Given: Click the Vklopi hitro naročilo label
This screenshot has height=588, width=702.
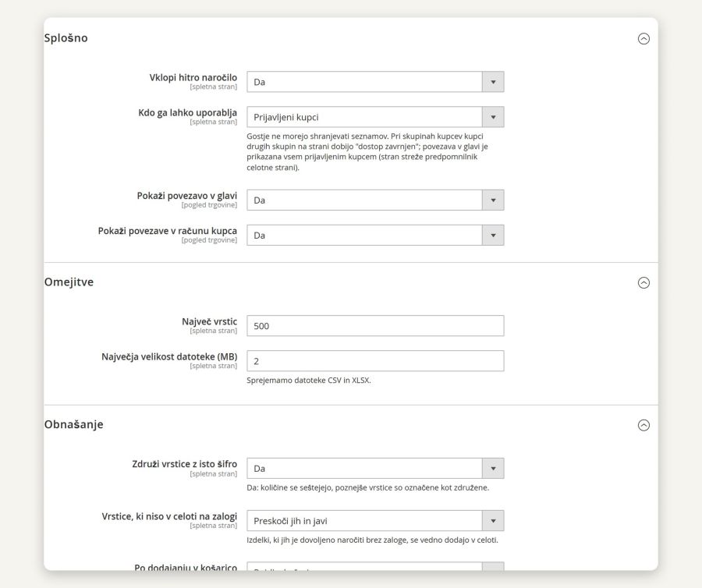Looking at the screenshot, I should click(x=193, y=77).
